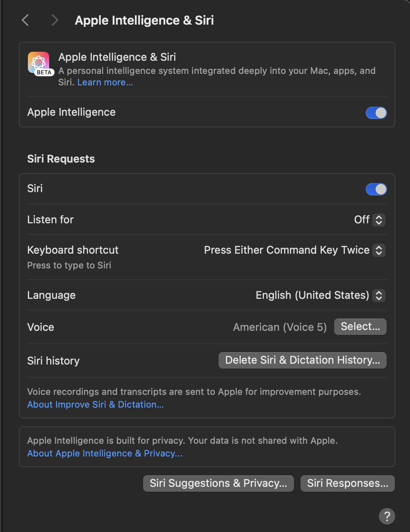Go back using the left chevron

(25, 20)
